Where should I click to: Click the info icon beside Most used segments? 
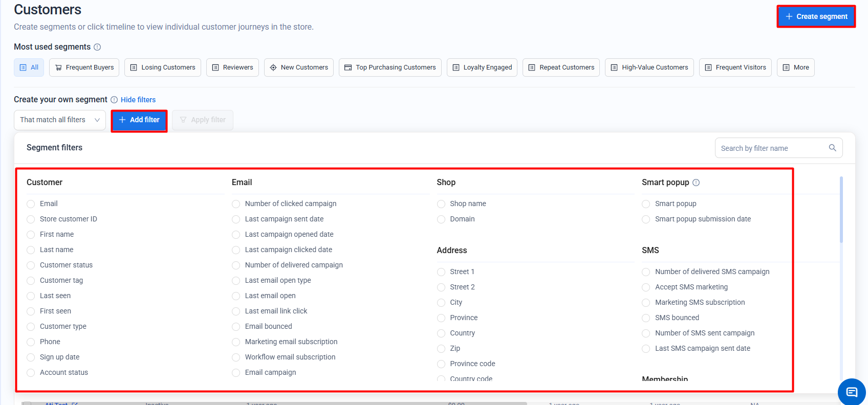click(97, 47)
